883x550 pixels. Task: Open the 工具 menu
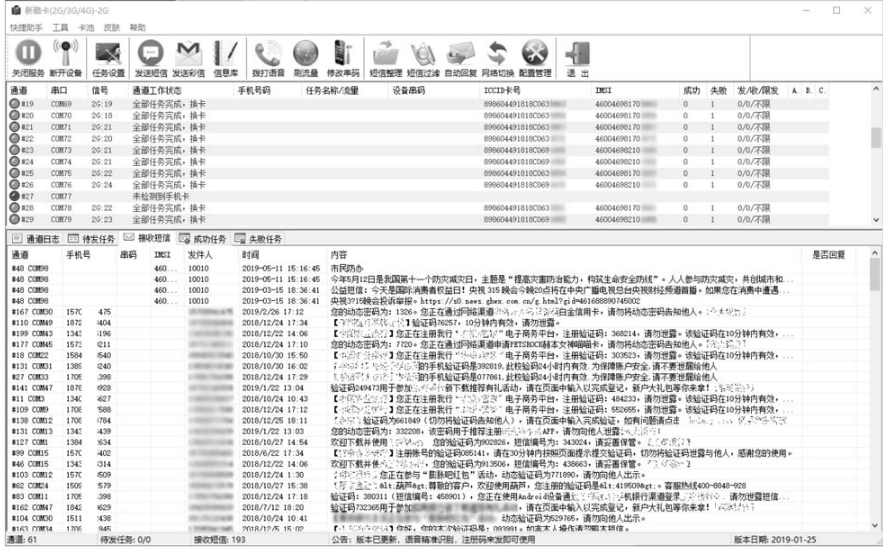coord(60,27)
